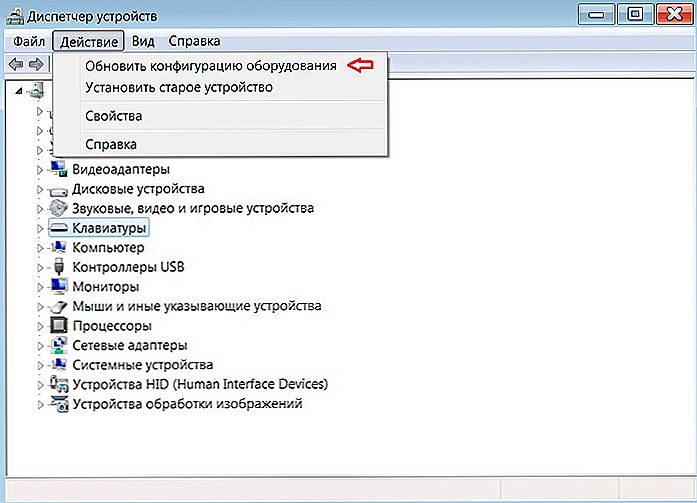
Task: Select Устройства обработки изображений label
Action: click(x=187, y=404)
